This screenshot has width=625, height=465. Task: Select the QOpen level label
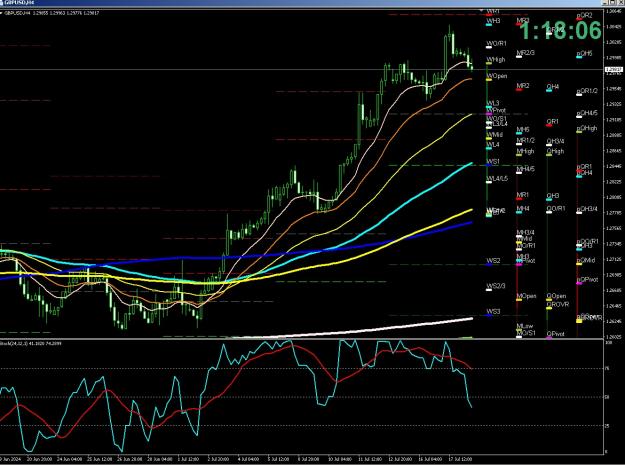pos(556,296)
